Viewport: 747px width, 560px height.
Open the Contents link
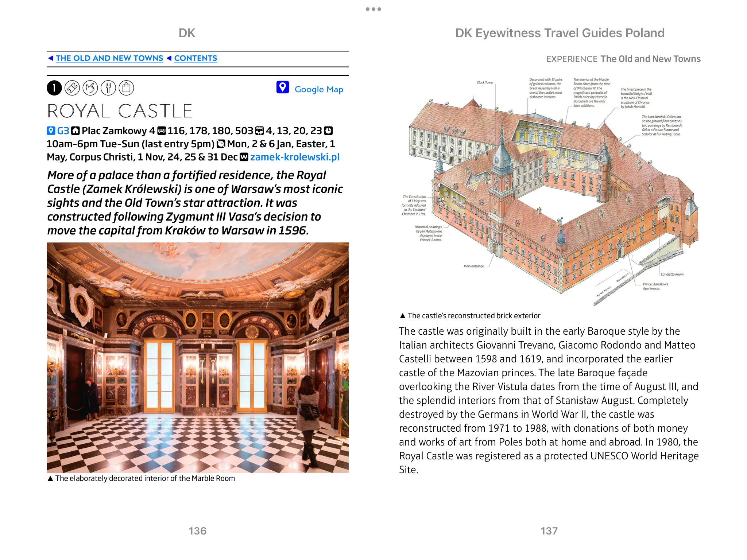[x=196, y=58]
